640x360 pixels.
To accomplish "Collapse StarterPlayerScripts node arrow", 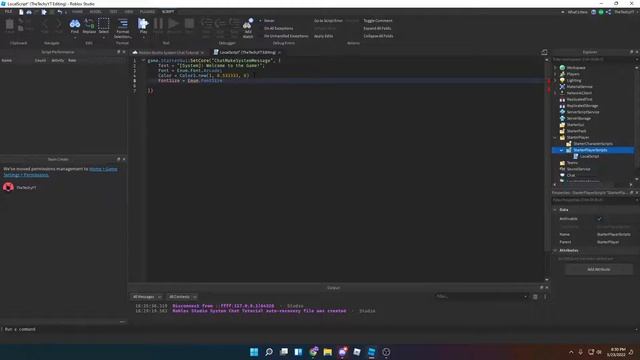I will point(562,150).
